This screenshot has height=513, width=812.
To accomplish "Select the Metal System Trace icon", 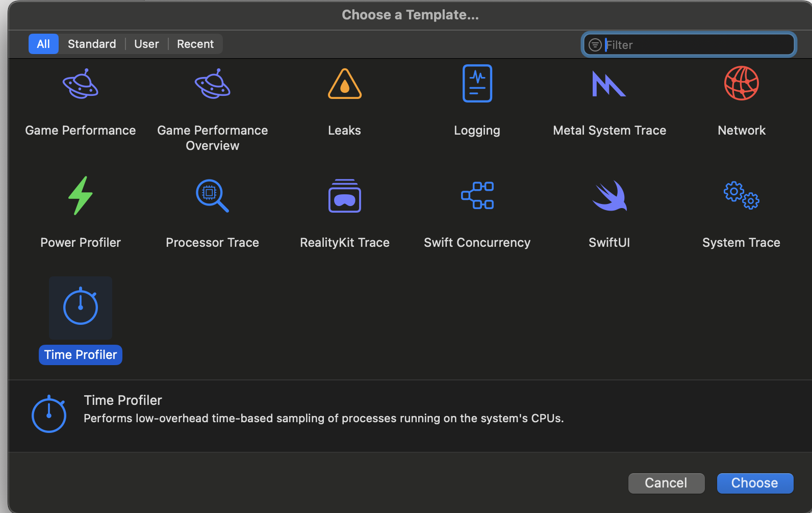I will (609, 84).
